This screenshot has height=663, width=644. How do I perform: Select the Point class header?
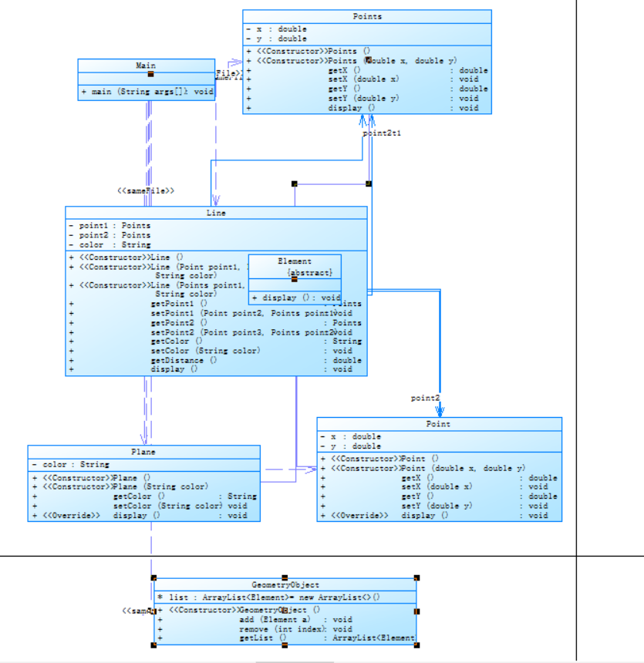pos(438,424)
